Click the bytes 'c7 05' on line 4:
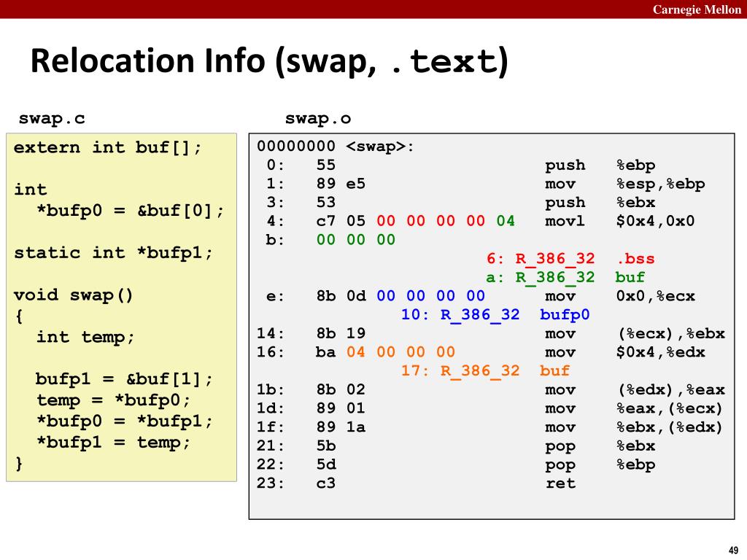Screen dimensions: 747x560 341,221
